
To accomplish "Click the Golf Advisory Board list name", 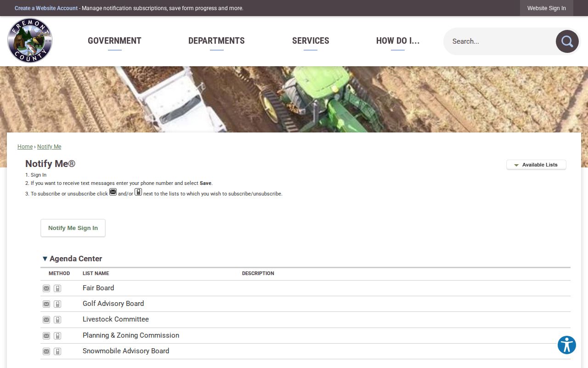I will [113, 304].
